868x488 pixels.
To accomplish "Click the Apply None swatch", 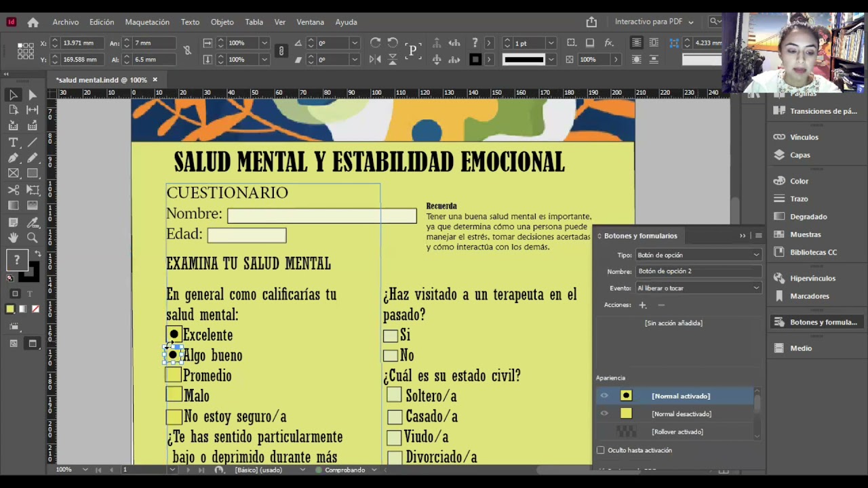I will point(35,309).
